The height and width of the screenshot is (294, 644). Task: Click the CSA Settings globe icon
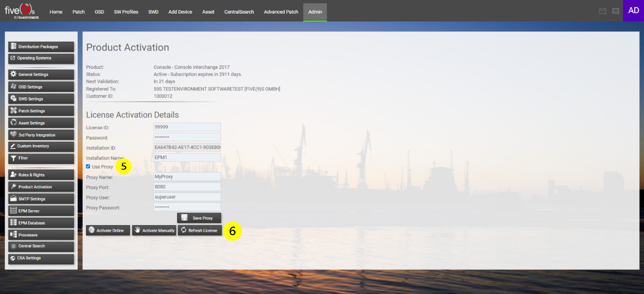[13, 258]
